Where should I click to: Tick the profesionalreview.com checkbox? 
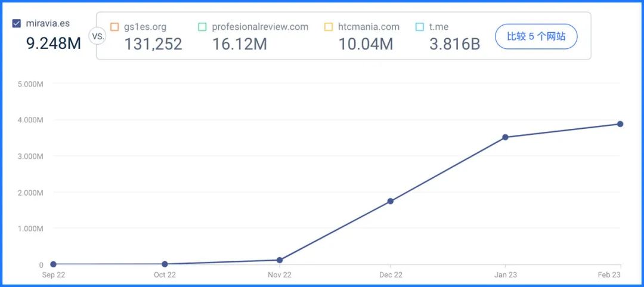point(202,27)
